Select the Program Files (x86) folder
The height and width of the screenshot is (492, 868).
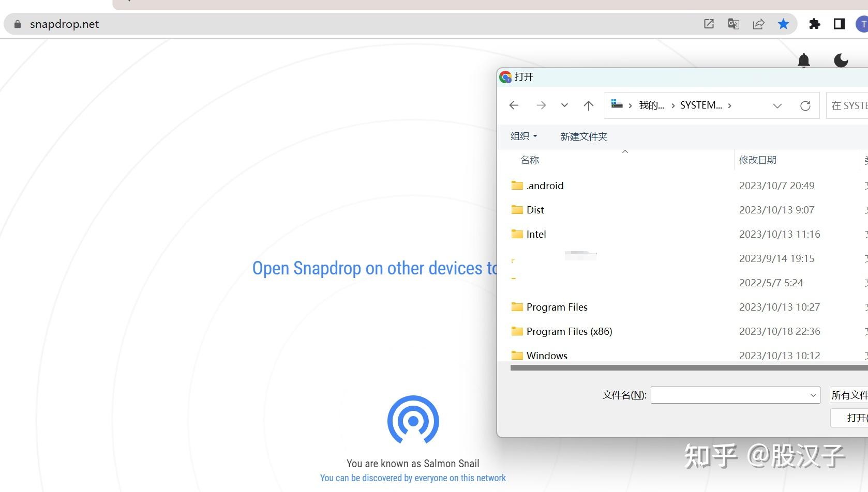coord(562,331)
